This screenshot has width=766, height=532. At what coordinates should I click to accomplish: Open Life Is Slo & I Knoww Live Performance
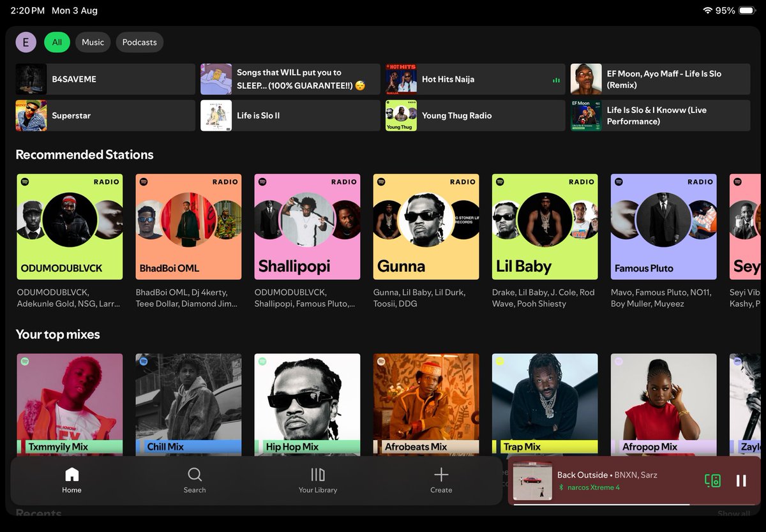(660, 115)
